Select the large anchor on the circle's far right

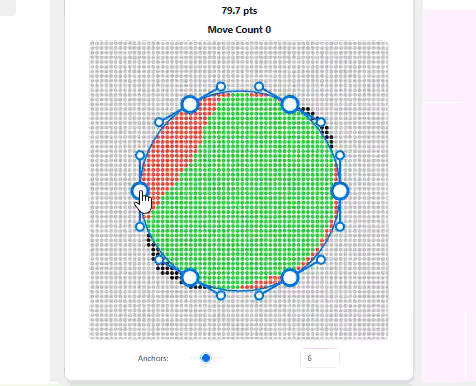click(x=340, y=191)
